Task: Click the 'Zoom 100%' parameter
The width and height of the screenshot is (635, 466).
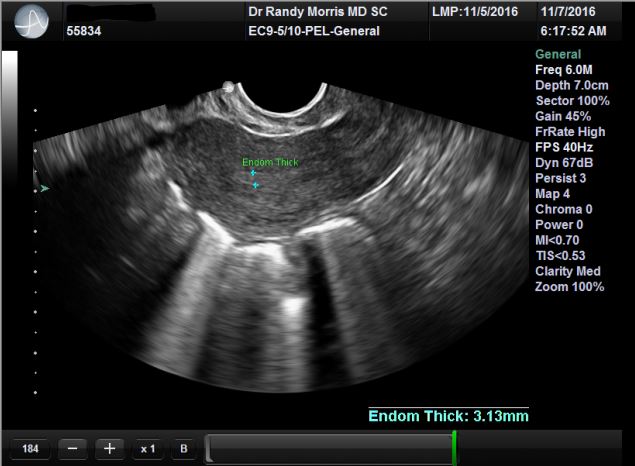Action: (569, 287)
